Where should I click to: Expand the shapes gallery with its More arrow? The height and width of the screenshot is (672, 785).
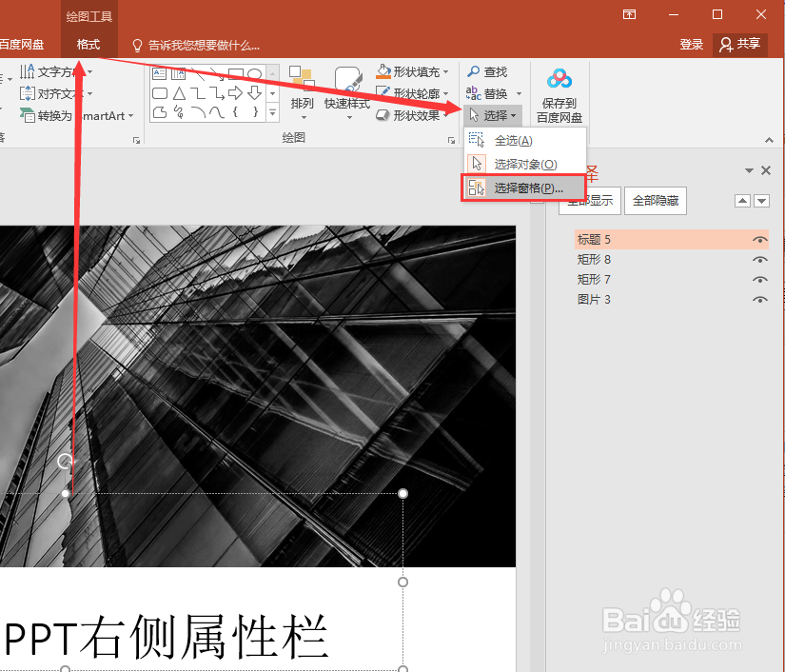tap(273, 111)
